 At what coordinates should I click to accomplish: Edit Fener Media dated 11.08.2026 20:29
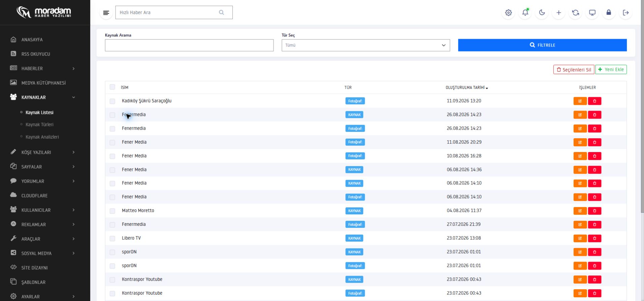(x=580, y=142)
